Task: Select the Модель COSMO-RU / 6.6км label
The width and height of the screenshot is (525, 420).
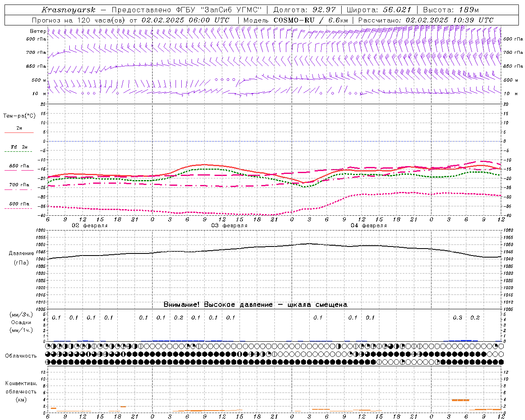Action: pyautogui.click(x=296, y=20)
